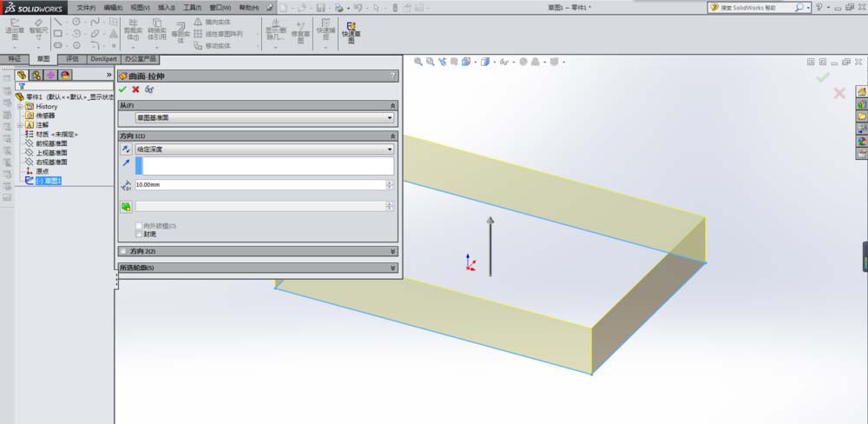Click the Convert Entities 转换实体引用 tool
The image size is (868, 424).
pos(156,31)
